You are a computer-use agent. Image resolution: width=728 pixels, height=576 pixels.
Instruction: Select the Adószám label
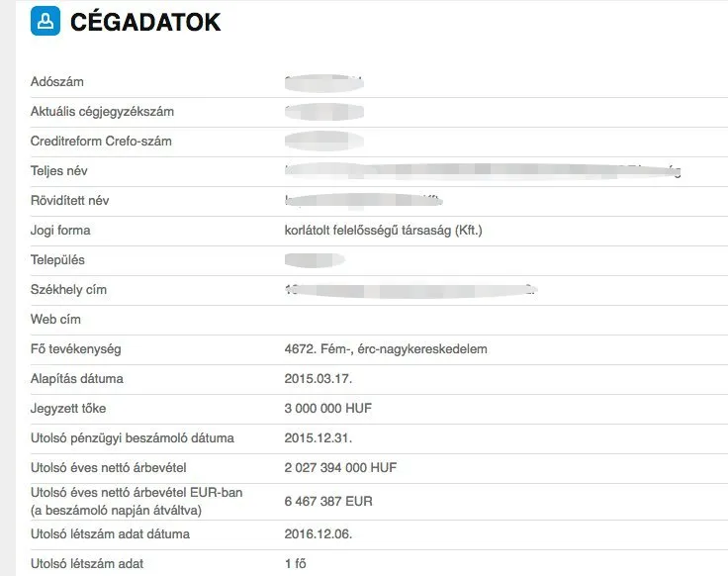pos(57,82)
